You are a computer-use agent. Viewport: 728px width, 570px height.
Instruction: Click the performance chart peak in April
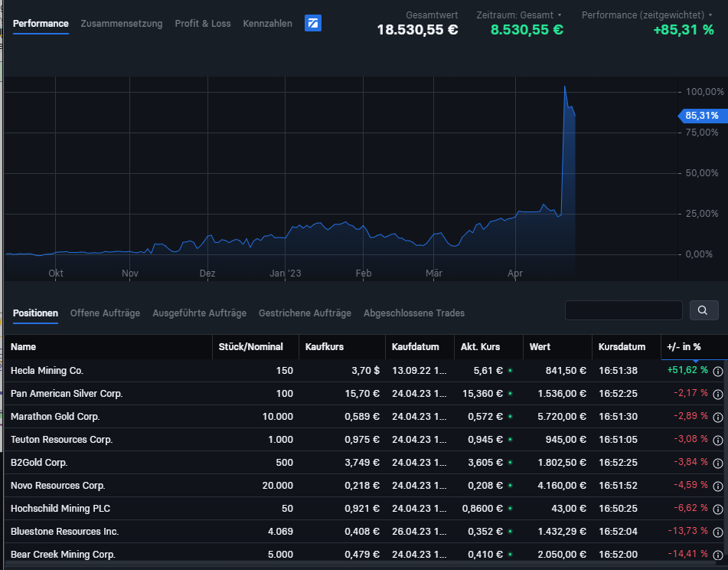[565, 87]
